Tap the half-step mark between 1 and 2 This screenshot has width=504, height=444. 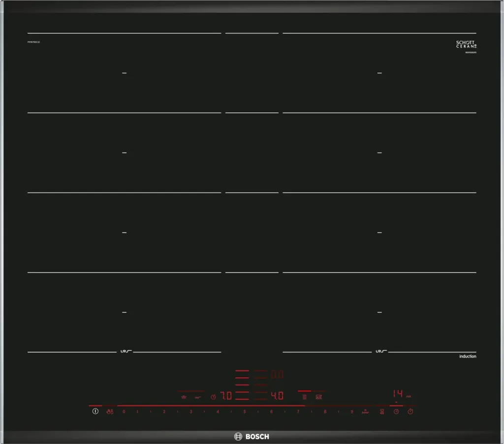pos(151,412)
